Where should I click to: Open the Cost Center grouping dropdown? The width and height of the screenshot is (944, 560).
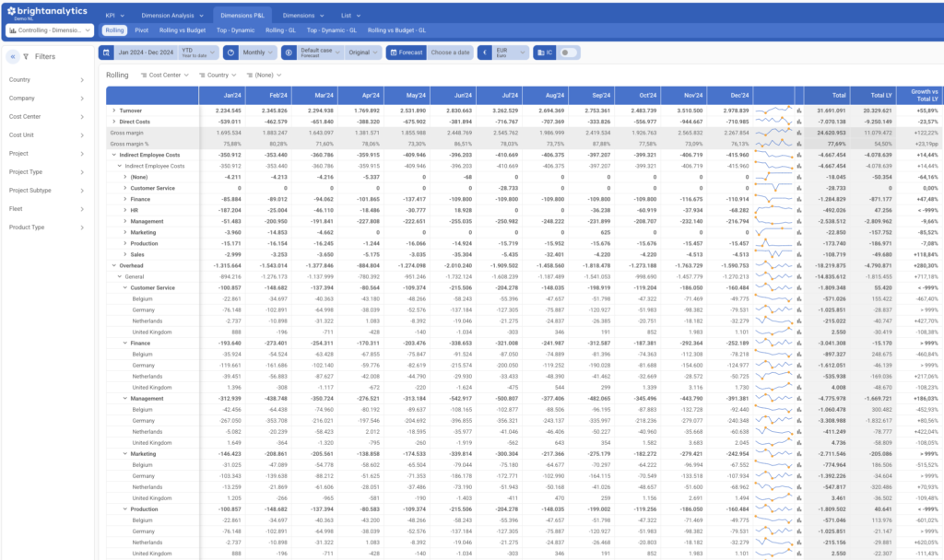[x=165, y=76]
